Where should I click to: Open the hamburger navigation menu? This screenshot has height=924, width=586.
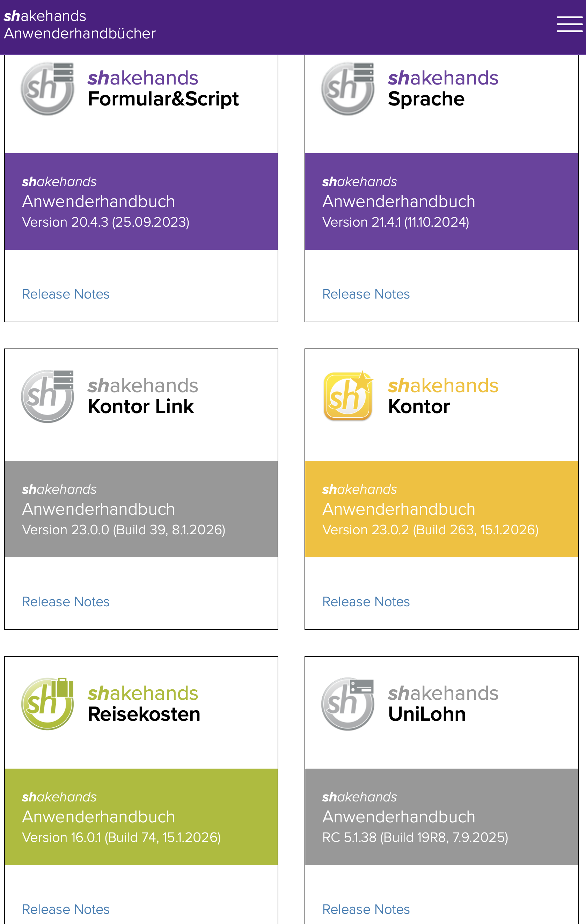569,24
